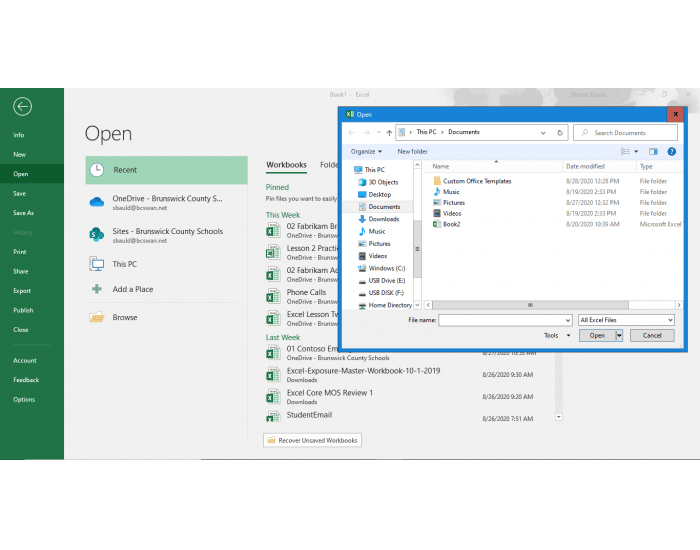
Task: Select 3D Objects in the navigation tree
Action: point(383,182)
